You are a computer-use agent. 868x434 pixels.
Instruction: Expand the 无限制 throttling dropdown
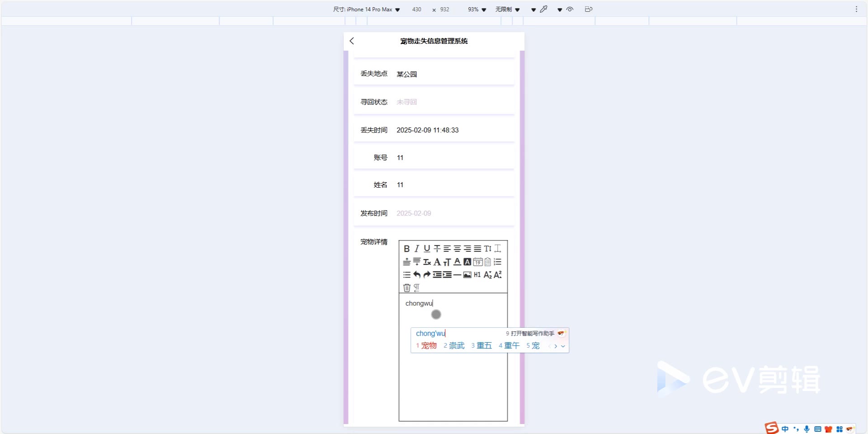507,9
